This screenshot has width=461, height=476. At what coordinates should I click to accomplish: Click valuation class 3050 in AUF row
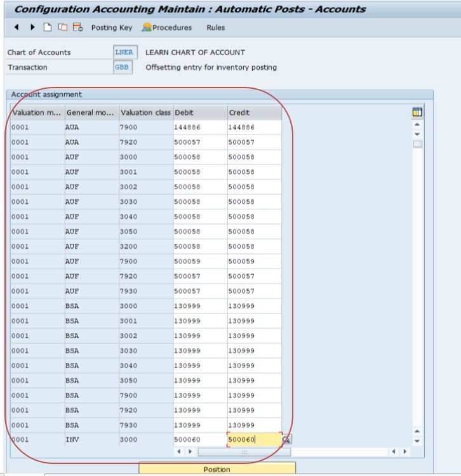click(146, 232)
